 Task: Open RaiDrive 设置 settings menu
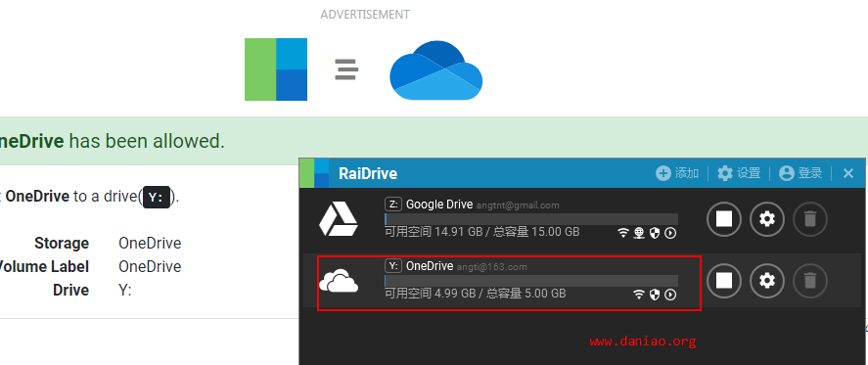pos(739,173)
